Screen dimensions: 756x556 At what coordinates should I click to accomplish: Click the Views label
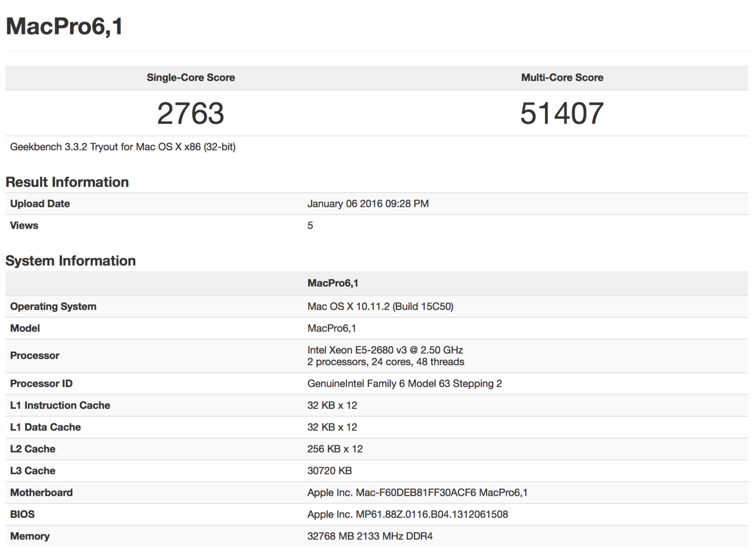click(x=24, y=225)
